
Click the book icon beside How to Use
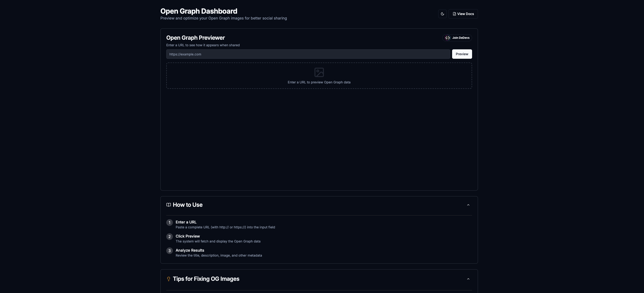(x=168, y=205)
